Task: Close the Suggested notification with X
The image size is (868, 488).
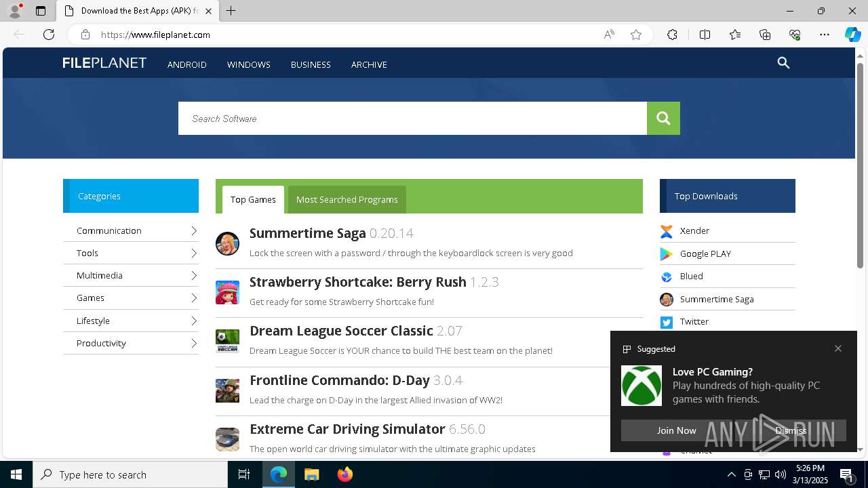Action: coord(838,348)
